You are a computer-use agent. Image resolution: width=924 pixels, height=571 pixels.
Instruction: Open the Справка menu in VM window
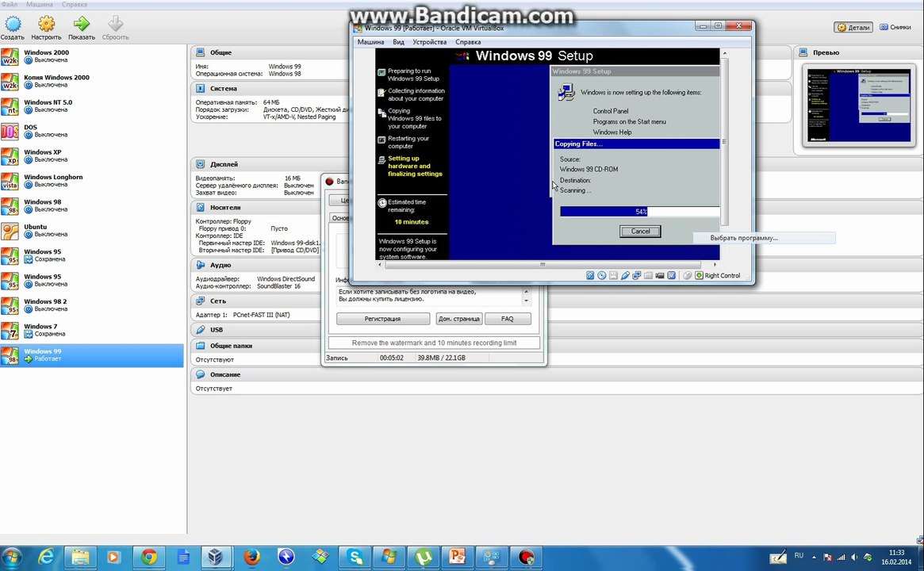(x=468, y=42)
